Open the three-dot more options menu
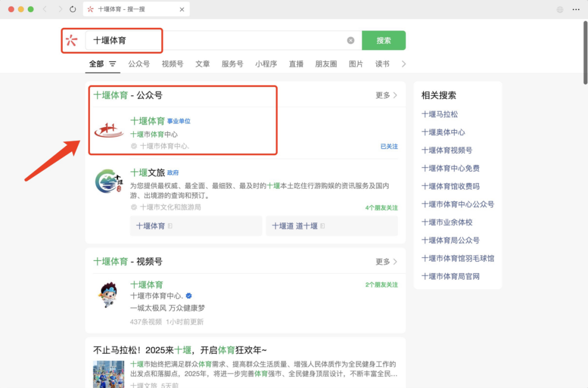 point(576,9)
